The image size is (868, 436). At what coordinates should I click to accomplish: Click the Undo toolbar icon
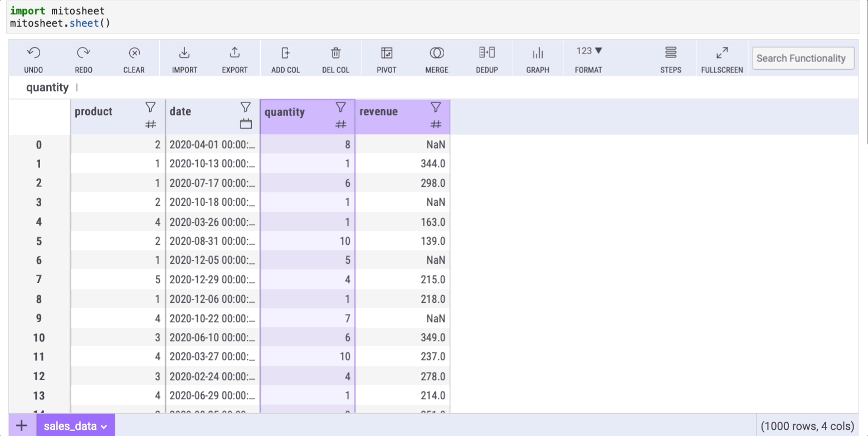pos(33,53)
